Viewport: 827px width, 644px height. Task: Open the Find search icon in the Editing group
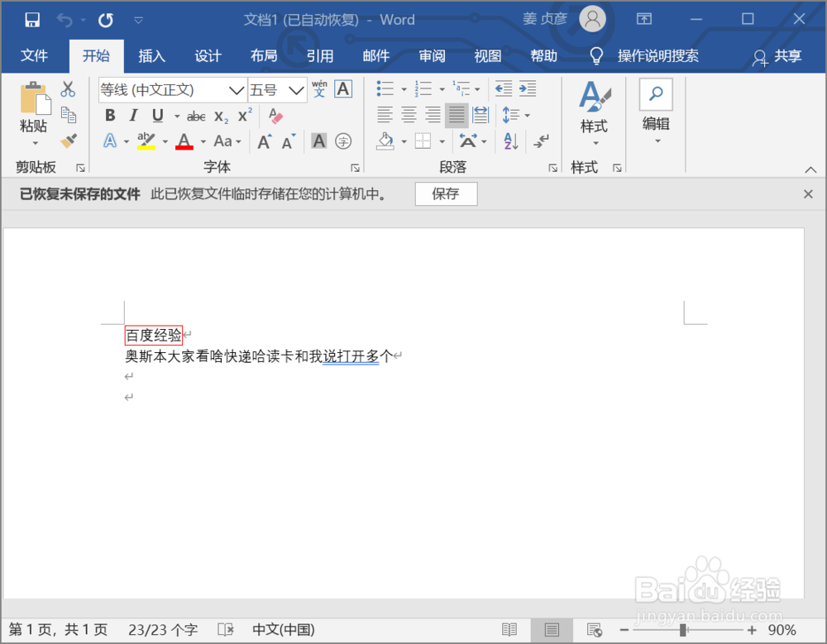[x=656, y=93]
